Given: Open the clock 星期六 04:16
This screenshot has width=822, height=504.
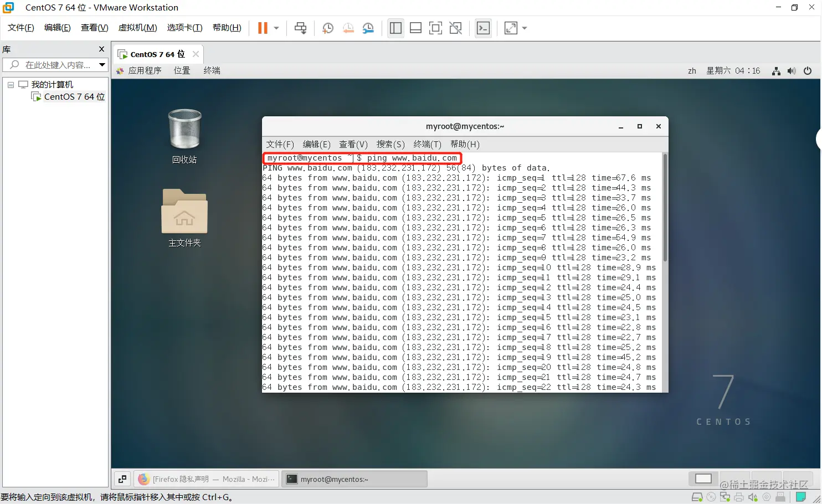Looking at the screenshot, I should 733,71.
